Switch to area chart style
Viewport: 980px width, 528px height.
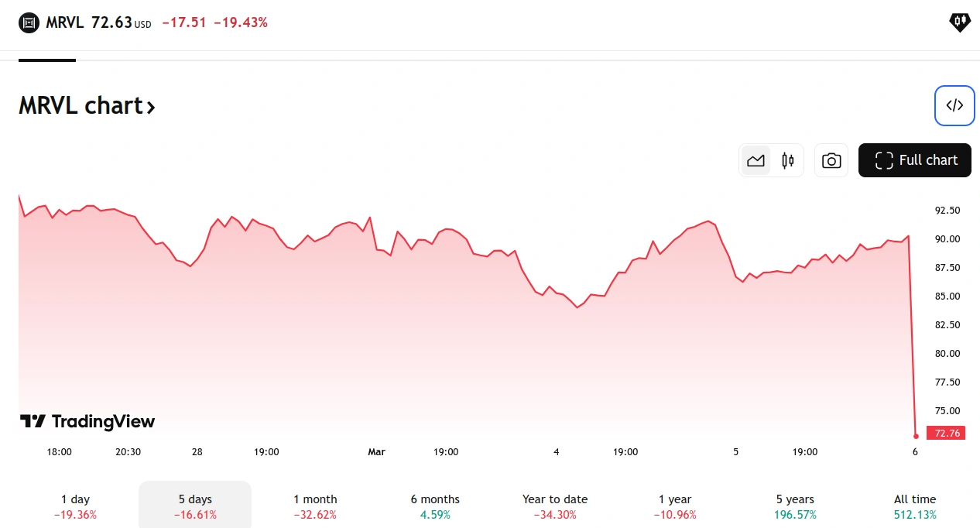pos(756,160)
